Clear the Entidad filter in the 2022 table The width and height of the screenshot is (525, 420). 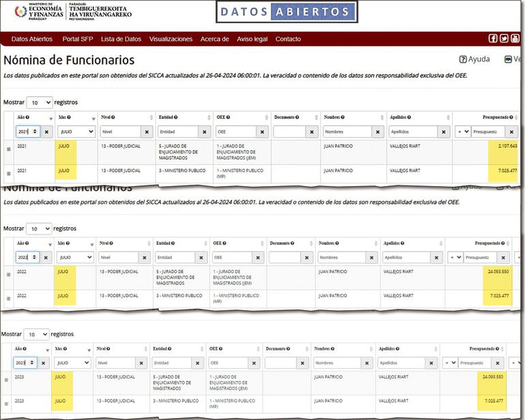click(x=202, y=257)
